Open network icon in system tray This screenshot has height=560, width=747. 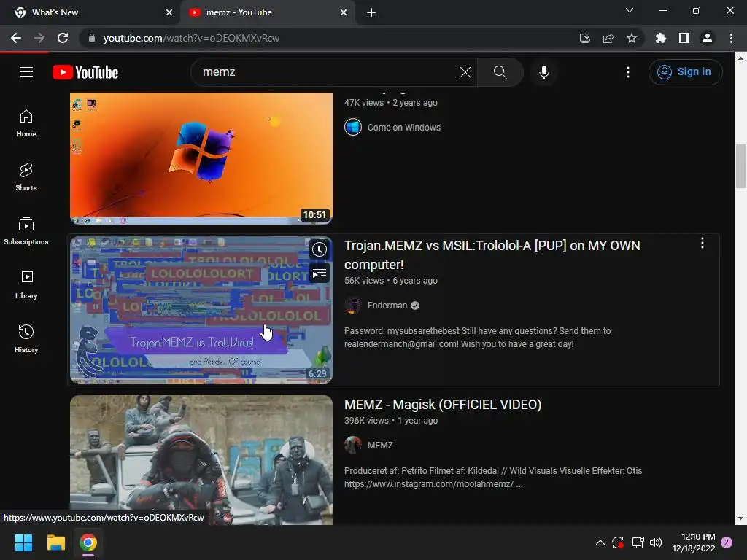(x=638, y=542)
